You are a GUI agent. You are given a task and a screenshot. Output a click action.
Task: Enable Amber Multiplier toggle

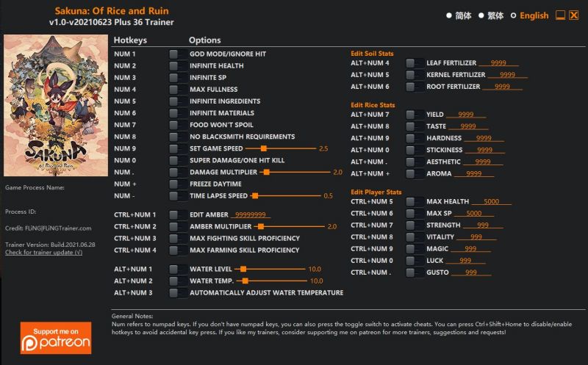coord(178,227)
